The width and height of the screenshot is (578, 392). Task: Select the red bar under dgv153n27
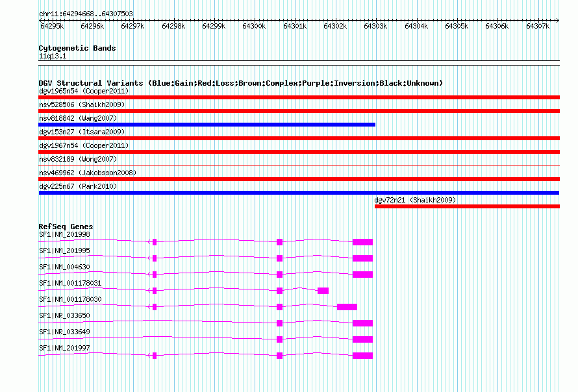(x=299, y=138)
